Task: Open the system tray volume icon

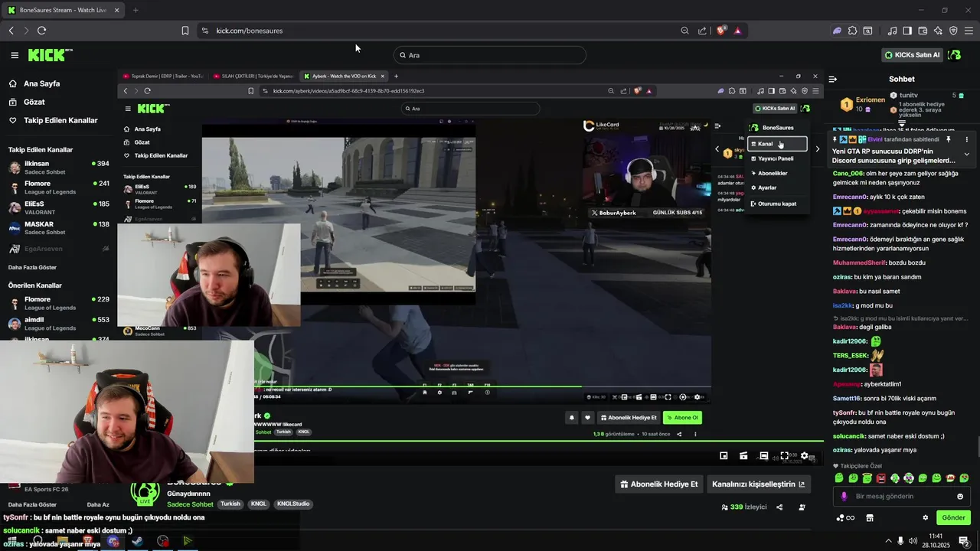Action: (x=913, y=541)
